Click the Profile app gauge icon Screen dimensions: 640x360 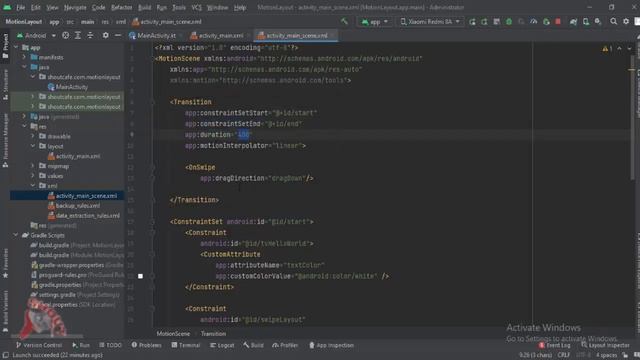(x=533, y=22)
